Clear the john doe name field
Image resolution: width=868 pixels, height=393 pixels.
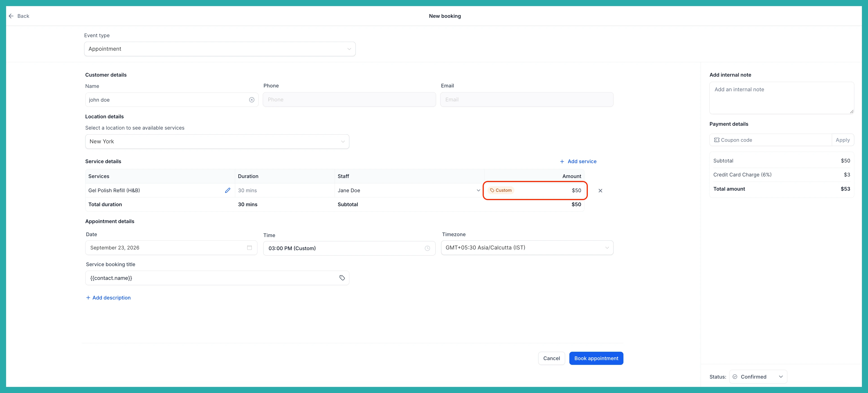pos(252,100)
